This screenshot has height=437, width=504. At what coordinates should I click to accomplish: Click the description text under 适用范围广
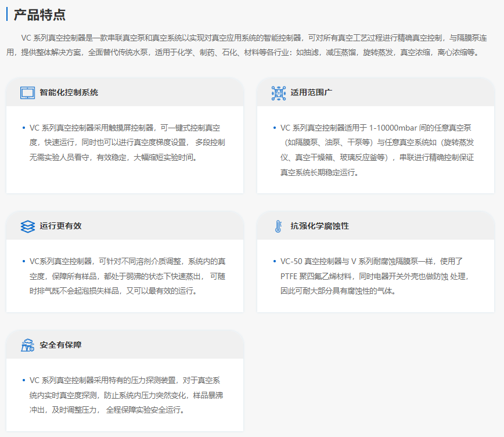377,150
